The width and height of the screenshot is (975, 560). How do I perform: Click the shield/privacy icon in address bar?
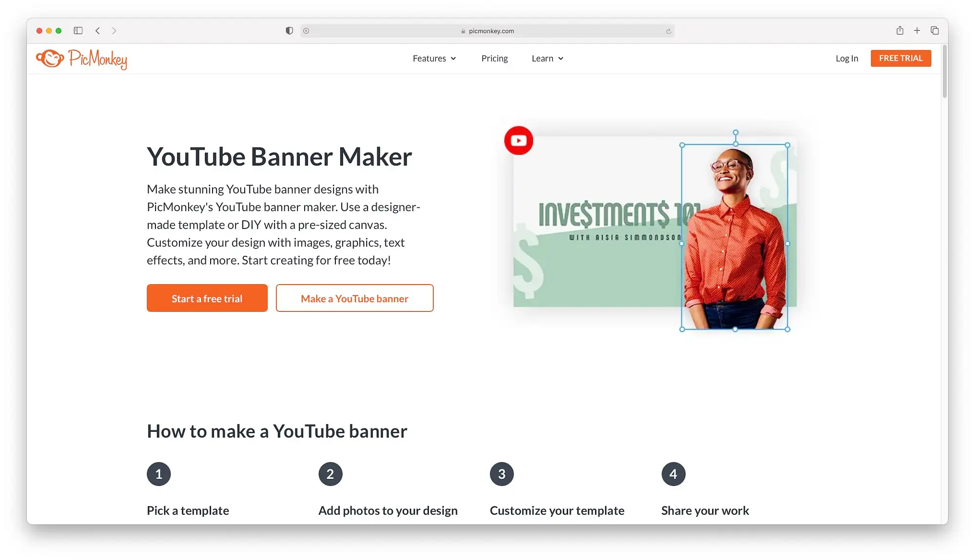[289, 30]
